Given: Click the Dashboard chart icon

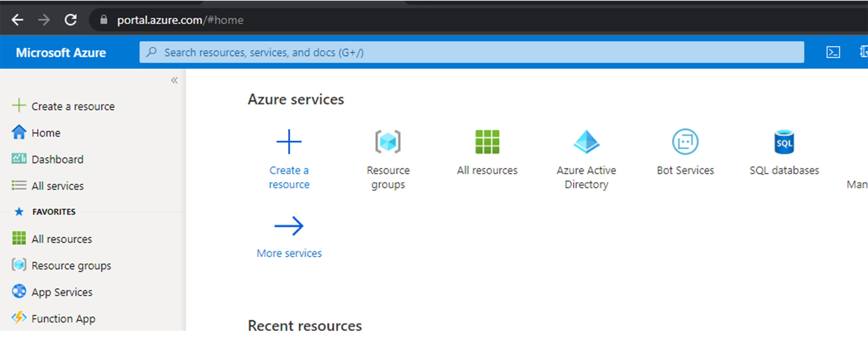Looking at the screenshot, I should pos(19,158).
